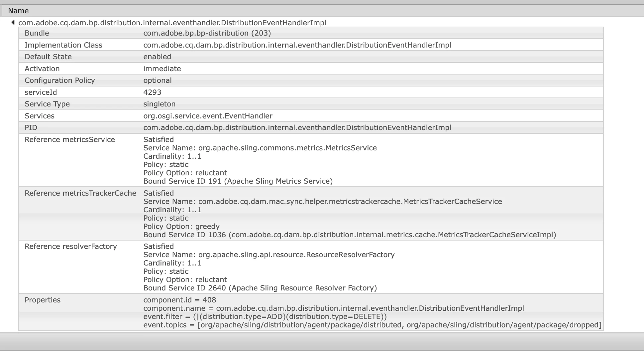Image resolution: width=644 pixels, height=354 pixels.
Task: Select Configuration Policy optional value
Action: click(x=158, y=81)
